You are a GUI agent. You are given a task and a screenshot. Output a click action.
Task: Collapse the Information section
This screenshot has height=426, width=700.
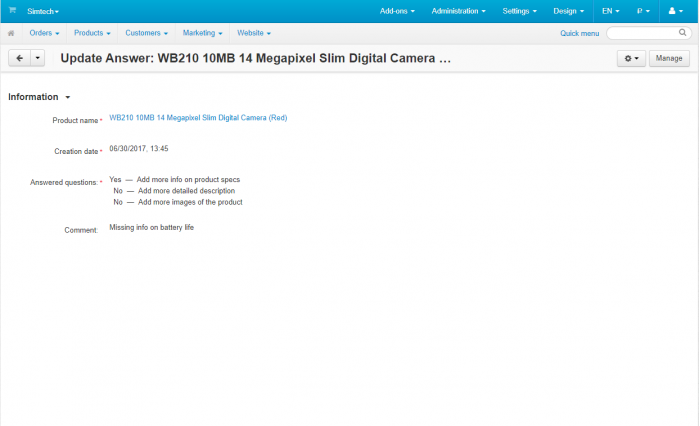pos(39,97)
